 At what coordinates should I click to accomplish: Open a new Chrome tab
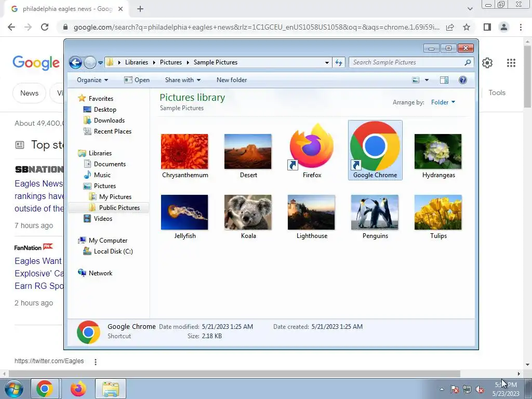click(140, 9)
